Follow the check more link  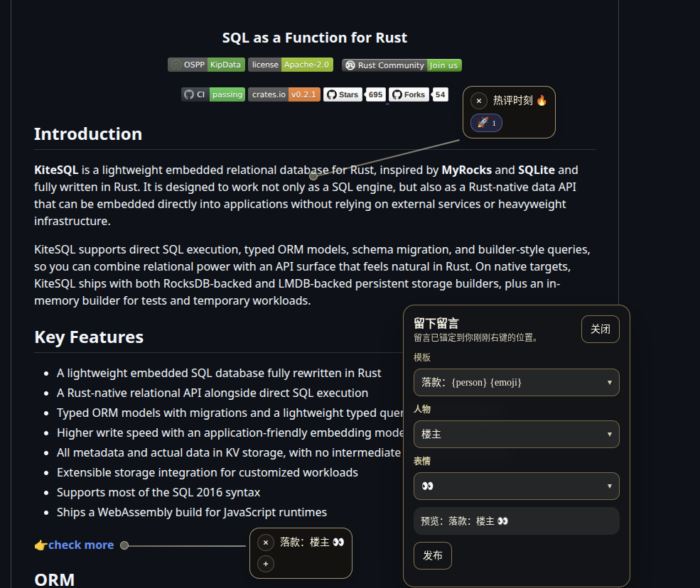coord(81,545)
